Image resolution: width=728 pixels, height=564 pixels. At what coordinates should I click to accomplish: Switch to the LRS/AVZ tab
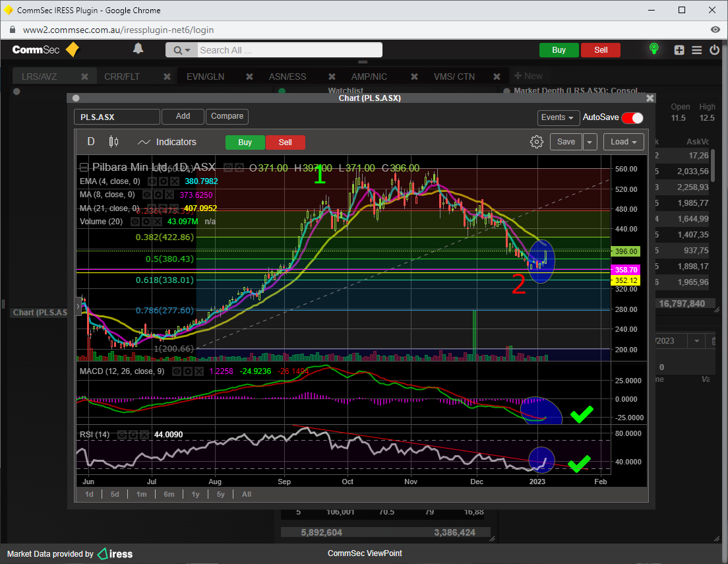39,77
